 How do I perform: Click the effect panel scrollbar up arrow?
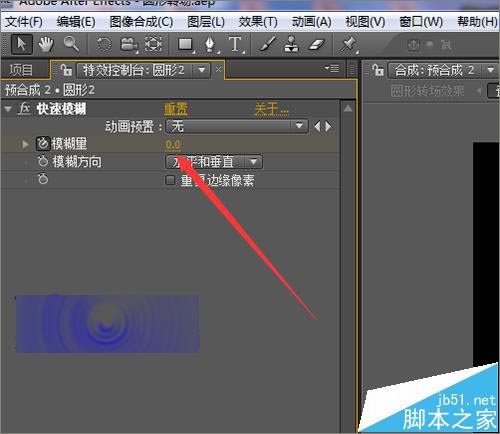(x=348, y=109)
